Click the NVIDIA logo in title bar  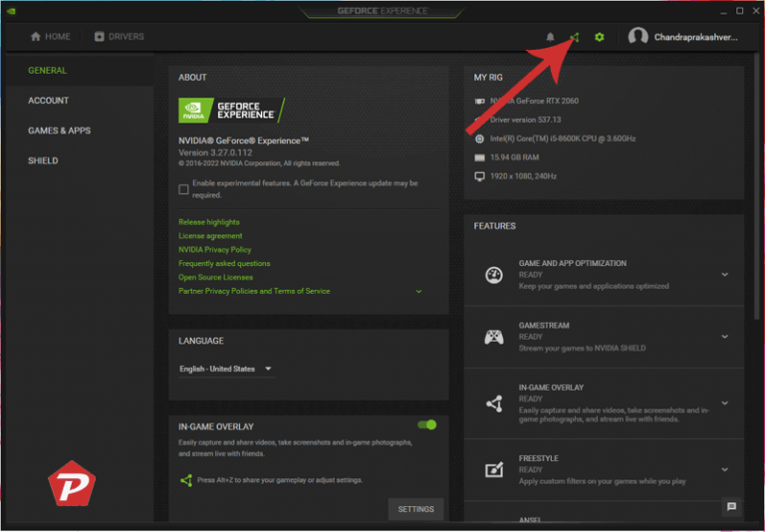11,11
